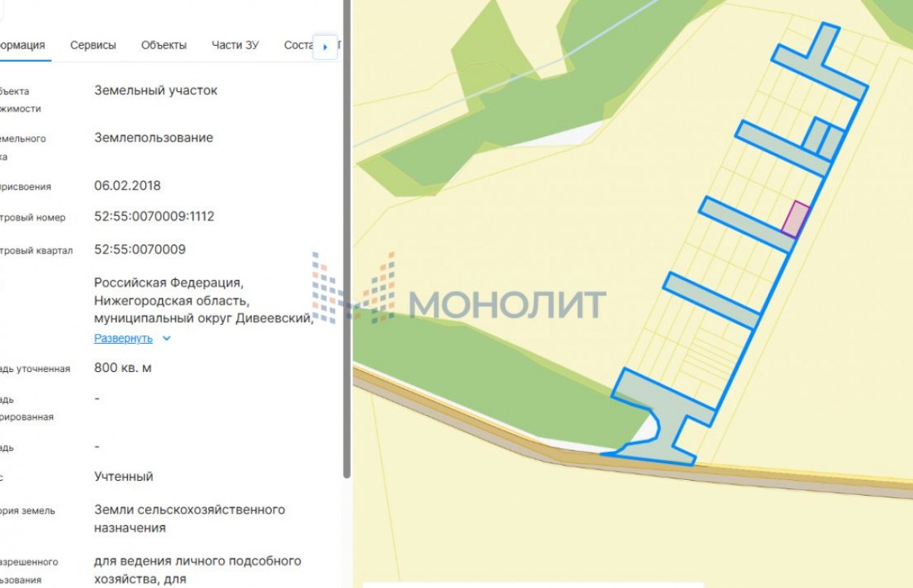Click the Учтенный status value
913x588 pixels.
123,477
